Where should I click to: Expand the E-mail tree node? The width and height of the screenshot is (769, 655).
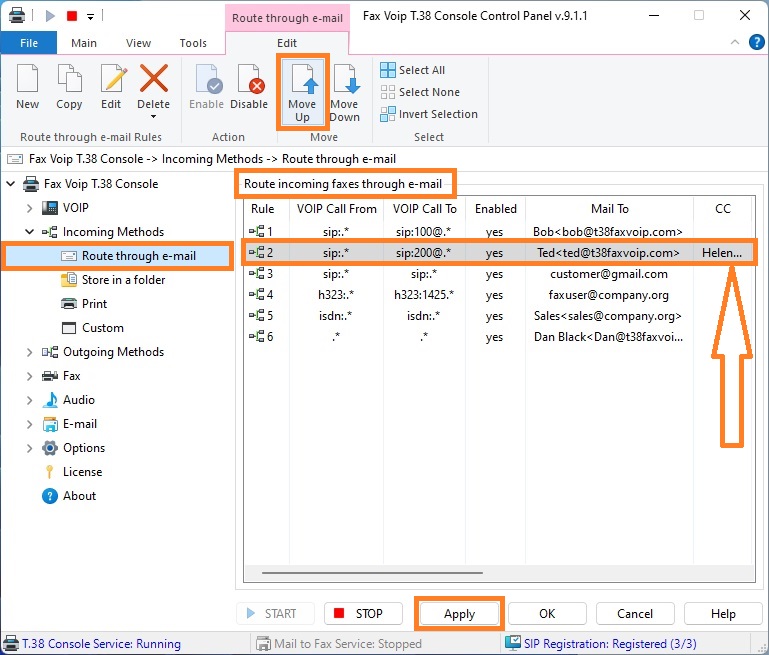(29, 424)
